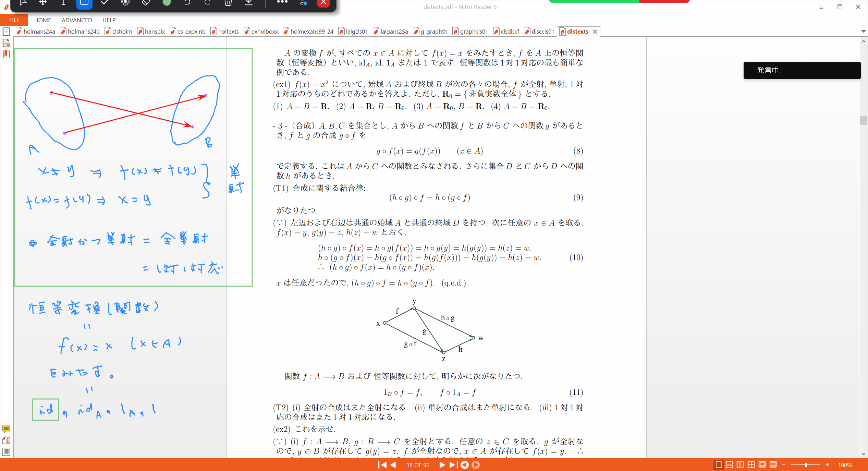Select the rectangle shape drawing tool
The height and width of the screenshot is (471, 868).
(x=84, y=3)
